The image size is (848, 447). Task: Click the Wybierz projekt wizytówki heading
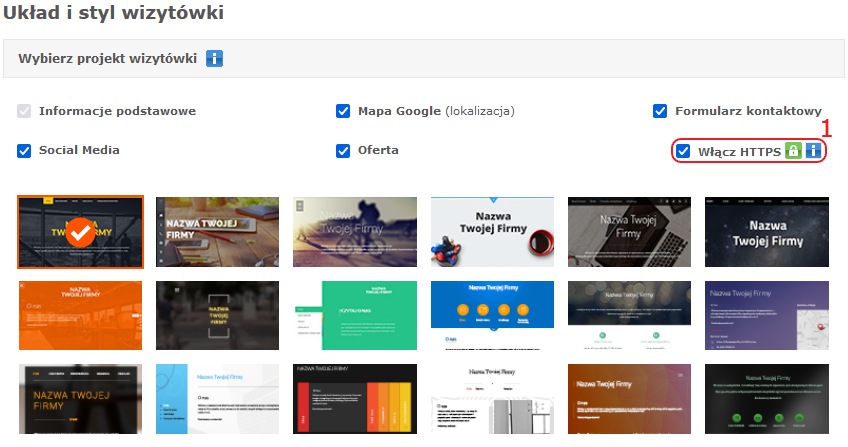pyautogui.click(x=108, y=58)
